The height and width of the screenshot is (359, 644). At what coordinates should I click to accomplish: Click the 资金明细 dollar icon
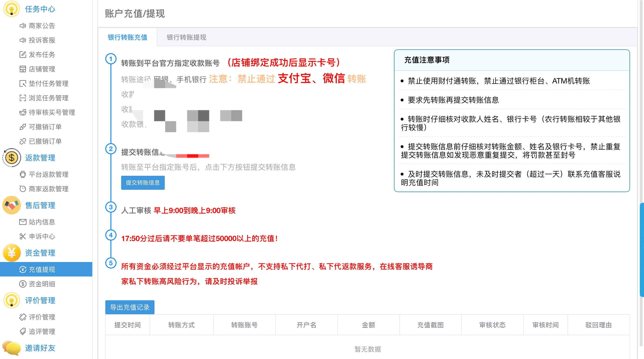click(x=23, y=284)
